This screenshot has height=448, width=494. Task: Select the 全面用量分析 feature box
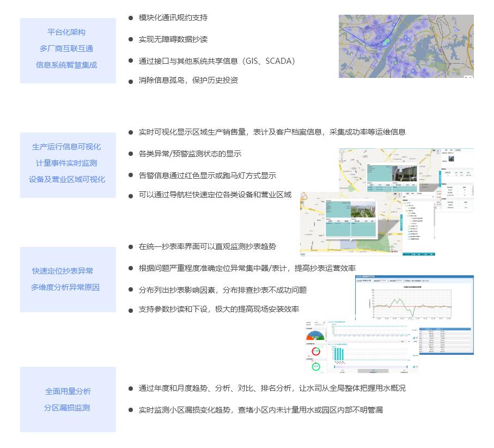[x=68, y=399]
